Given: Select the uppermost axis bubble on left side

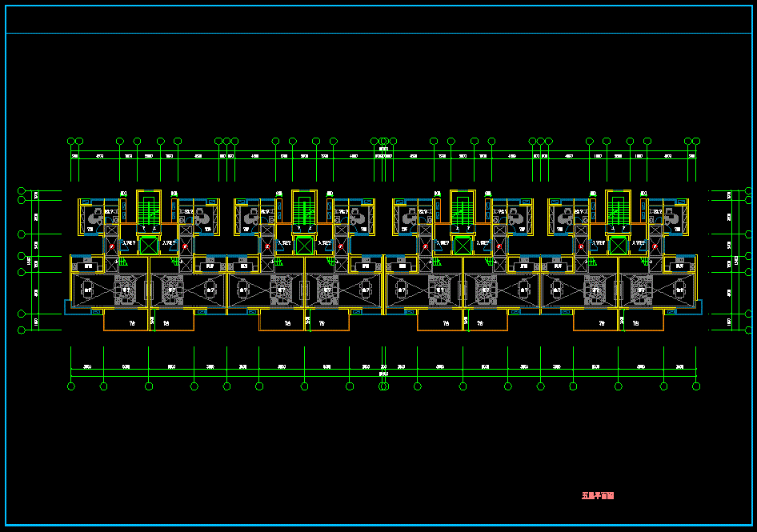Looking at the screenshot, I should click(22, 191).
